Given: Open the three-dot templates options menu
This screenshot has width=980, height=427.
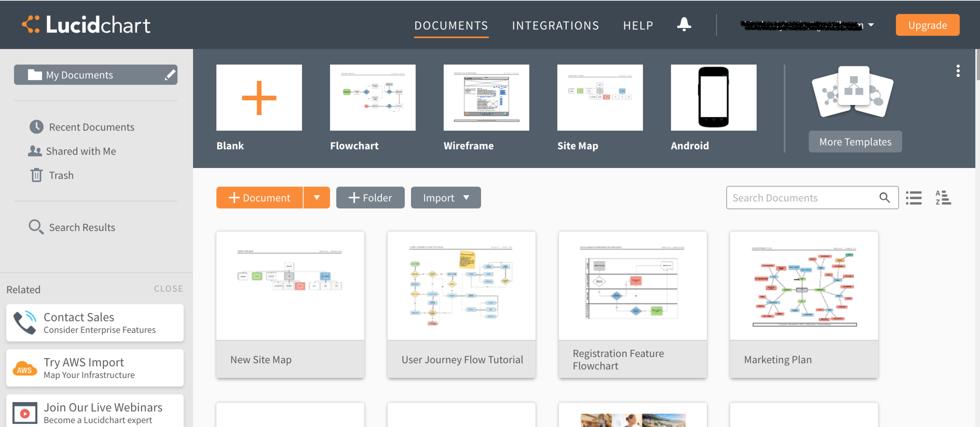Looking at the screenshot, I should pyautogui.click(x=958, y=71).
